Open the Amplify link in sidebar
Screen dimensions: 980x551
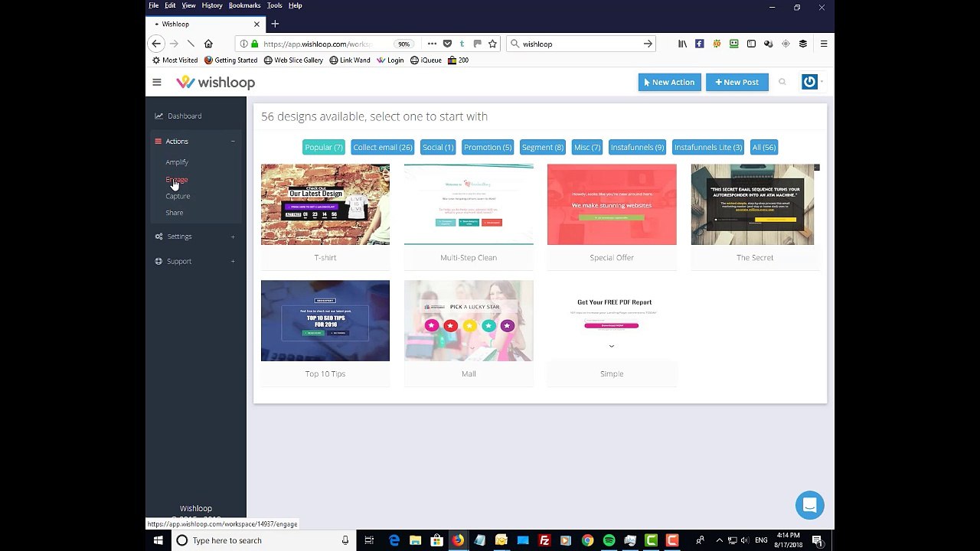(x=177, y=162)
